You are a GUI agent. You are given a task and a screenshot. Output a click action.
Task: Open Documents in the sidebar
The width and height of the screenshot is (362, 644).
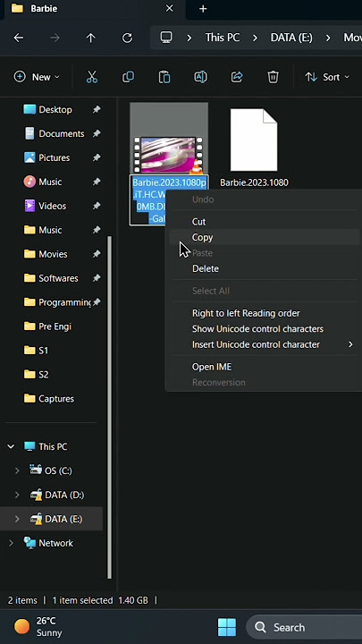coord(61,134)
